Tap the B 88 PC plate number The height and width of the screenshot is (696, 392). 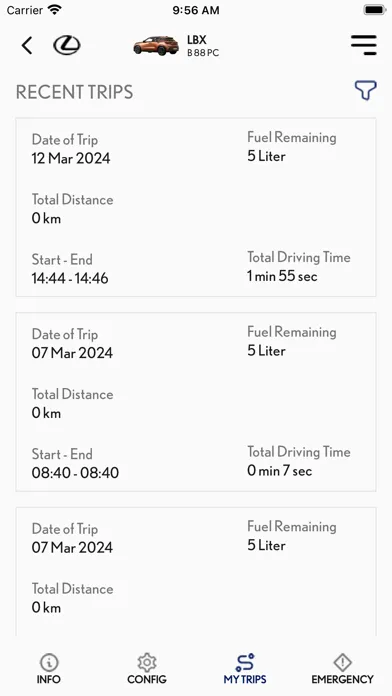pyautogui.click(x=203, y=53)
